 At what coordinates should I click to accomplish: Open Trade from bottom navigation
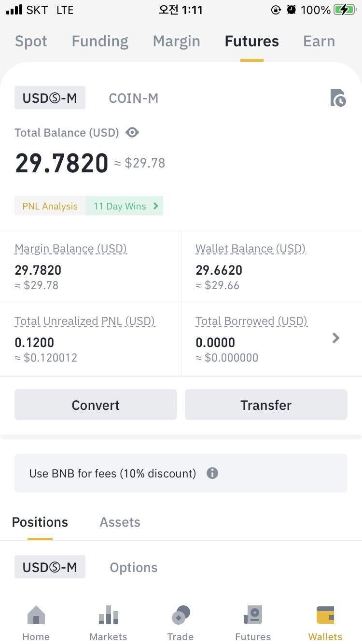pos(181,624)
